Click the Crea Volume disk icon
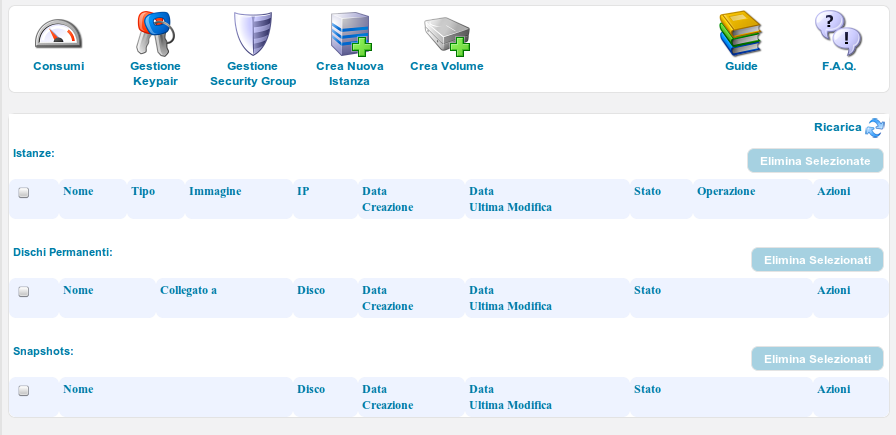The image size is (896, 435). tap(447, 36)
